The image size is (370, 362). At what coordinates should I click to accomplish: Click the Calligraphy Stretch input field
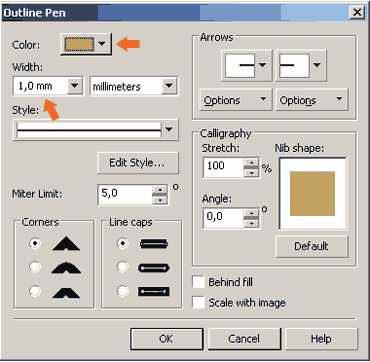[x=223, y=167]
